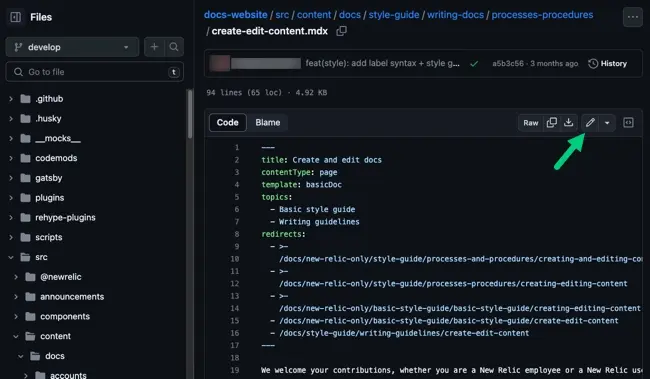Open more edit options dropdown arrow
The width and height of the screenshot is (650, 379).
click(607, 123)
